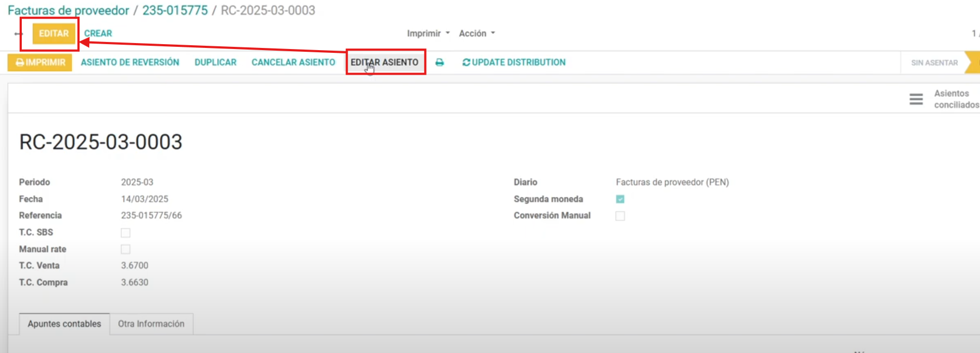Switch to the Otra Información tab
980x353 pixels.
[151, 324]
